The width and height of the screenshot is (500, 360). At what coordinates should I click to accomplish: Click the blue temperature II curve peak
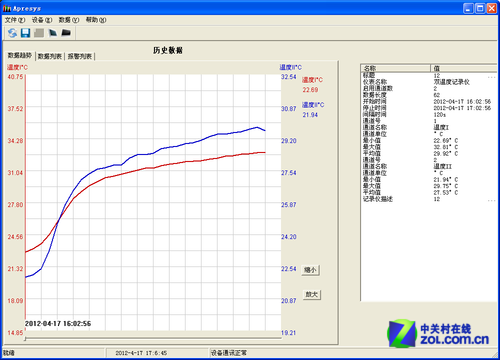pos(257,127)
